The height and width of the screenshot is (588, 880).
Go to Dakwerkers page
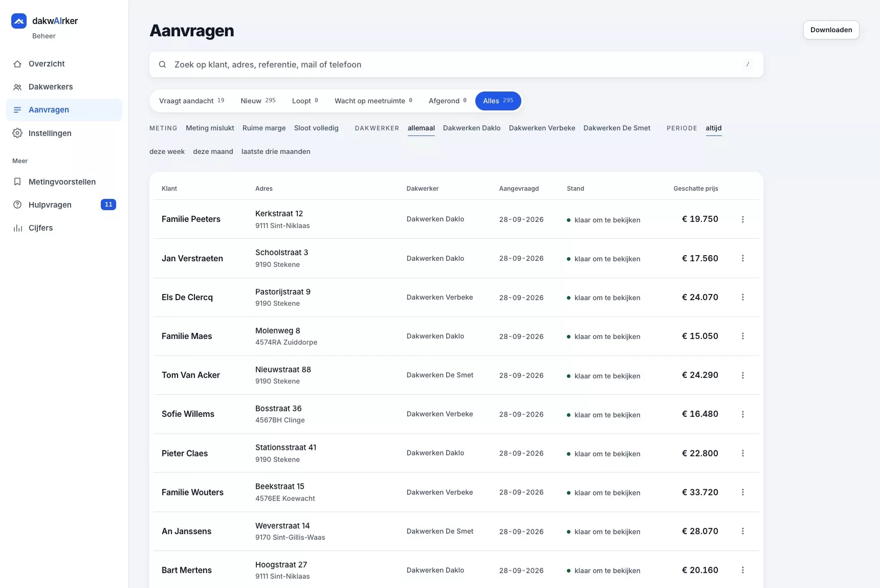[64, 87]
